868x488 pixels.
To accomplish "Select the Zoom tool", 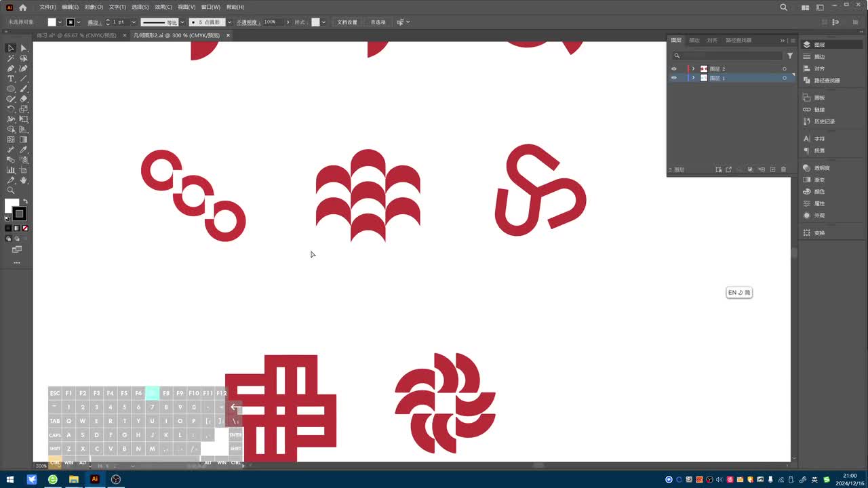I will 11,190.
